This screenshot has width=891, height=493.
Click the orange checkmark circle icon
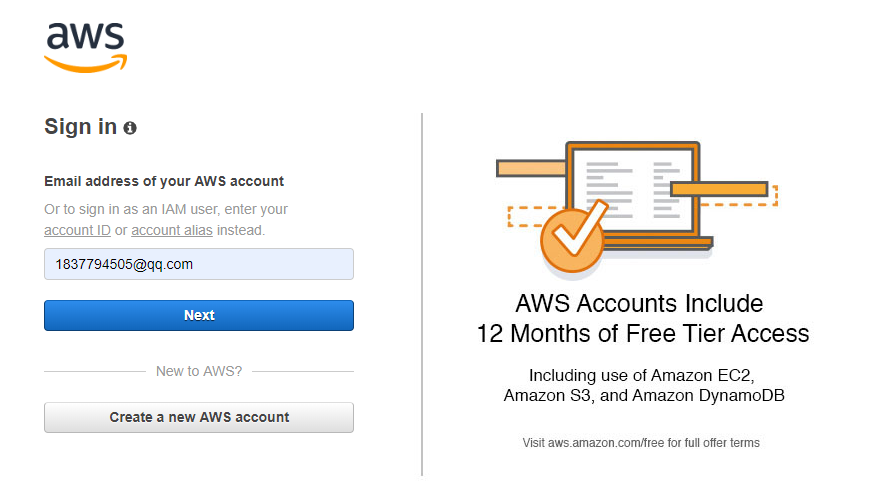(x=572, y=239)
